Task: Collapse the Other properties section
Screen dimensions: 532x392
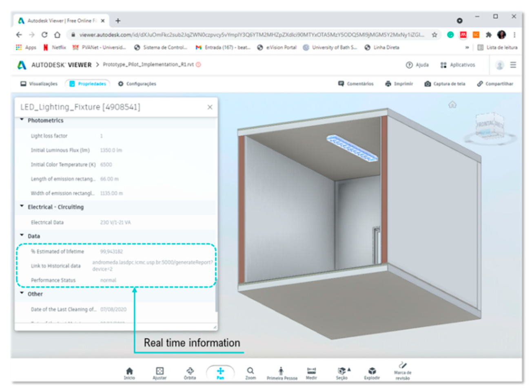Action: 22,293
